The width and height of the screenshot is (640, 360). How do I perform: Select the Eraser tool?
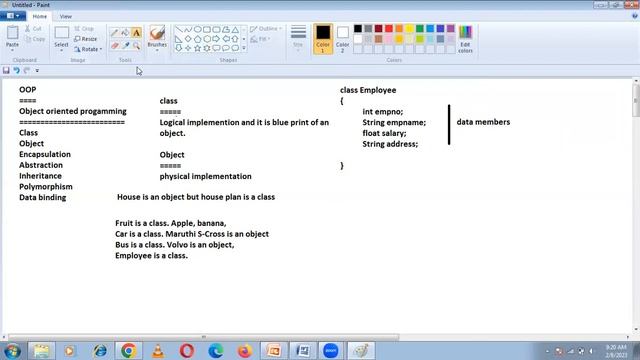[115, 46]
